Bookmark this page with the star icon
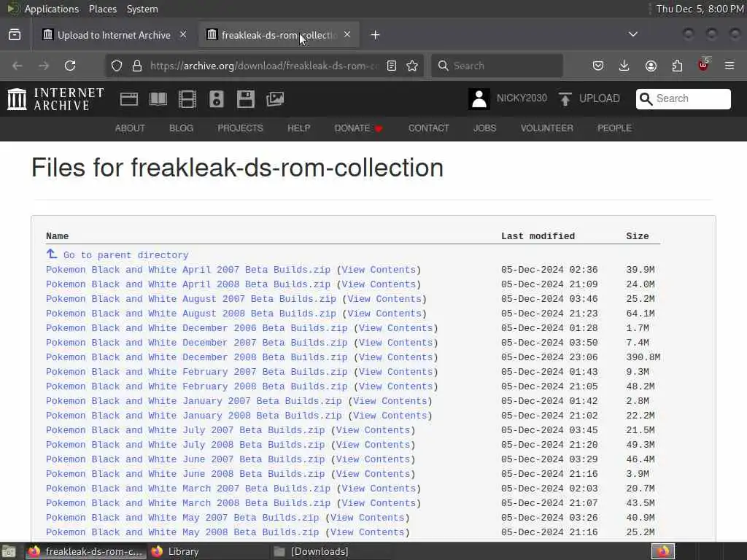The image size is (747, 560). pyautogui.click(x=413, y=66)
